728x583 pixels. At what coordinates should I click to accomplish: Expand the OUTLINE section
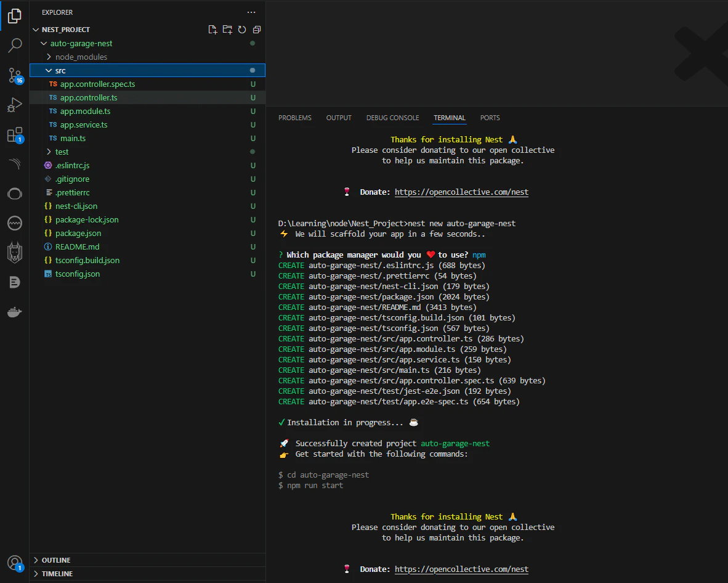tap(57, 560)
